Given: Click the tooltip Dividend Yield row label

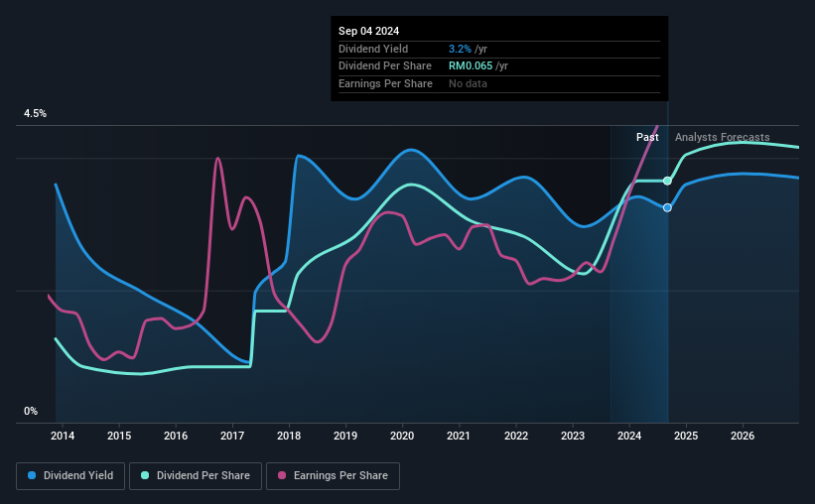Looking at the screenshot, I should [x=373, y=49].
